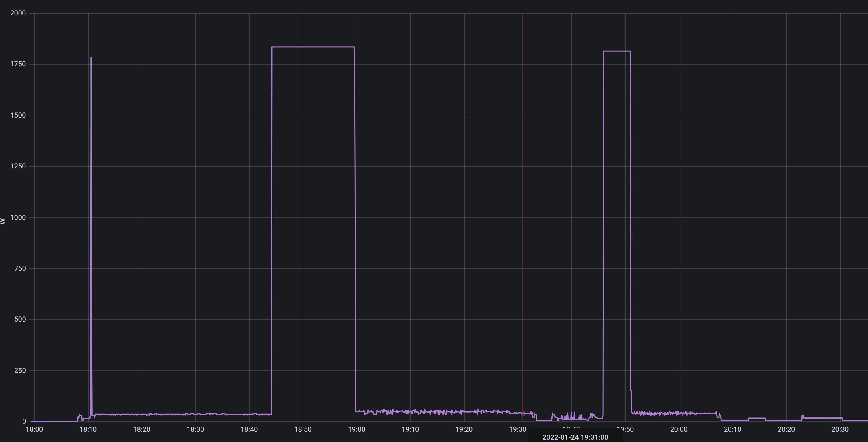Click the 1500 value on the Y axis
The height and width of the screenshot is (442, 868).
tap(18, 115)
